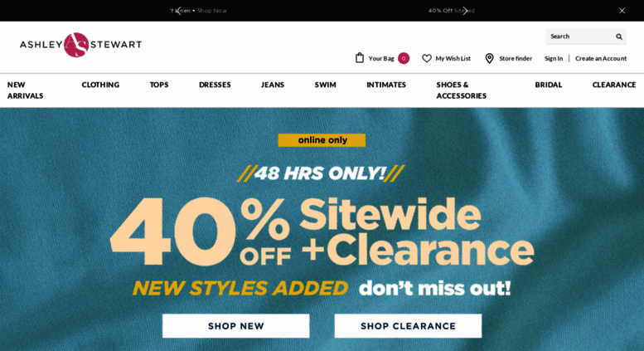Viewport: 644px width, 351px height.
Task: Click the wish list heart icon
Action: 427,58
